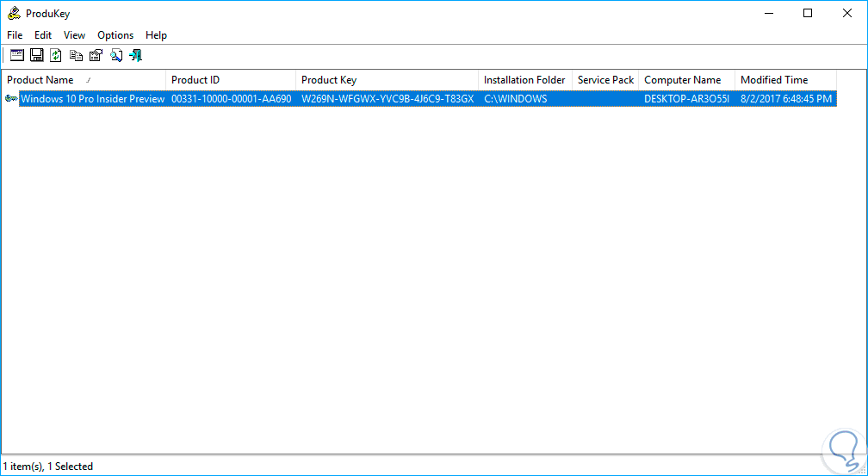Sort by Product Key column header
The height and width of the screenshot is (476, 868).
[387, 80]
